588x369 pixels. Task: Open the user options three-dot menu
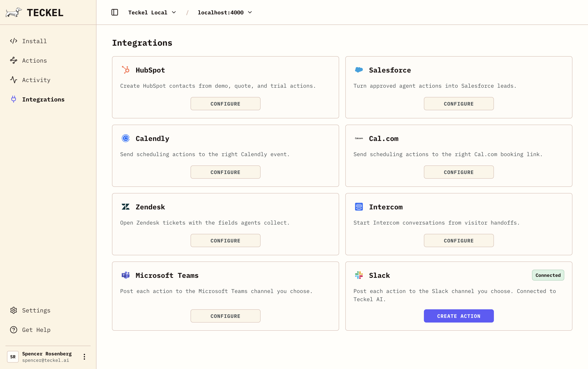84,357
